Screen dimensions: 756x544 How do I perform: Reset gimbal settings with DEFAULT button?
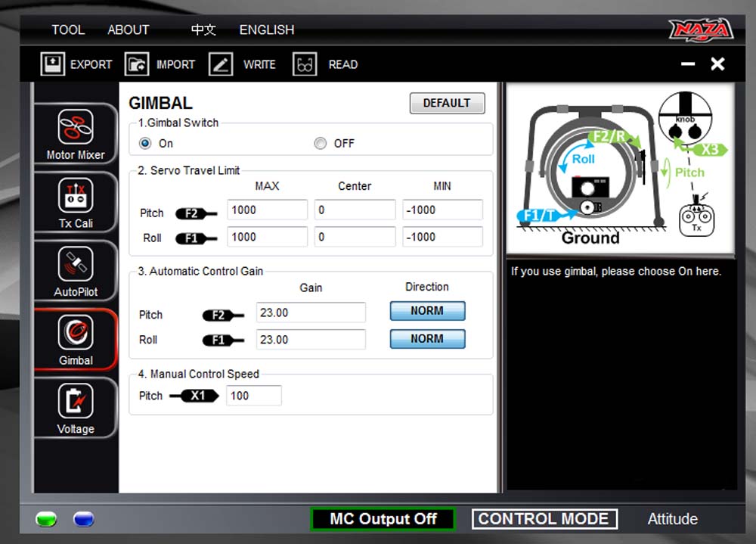pos(447,103)
